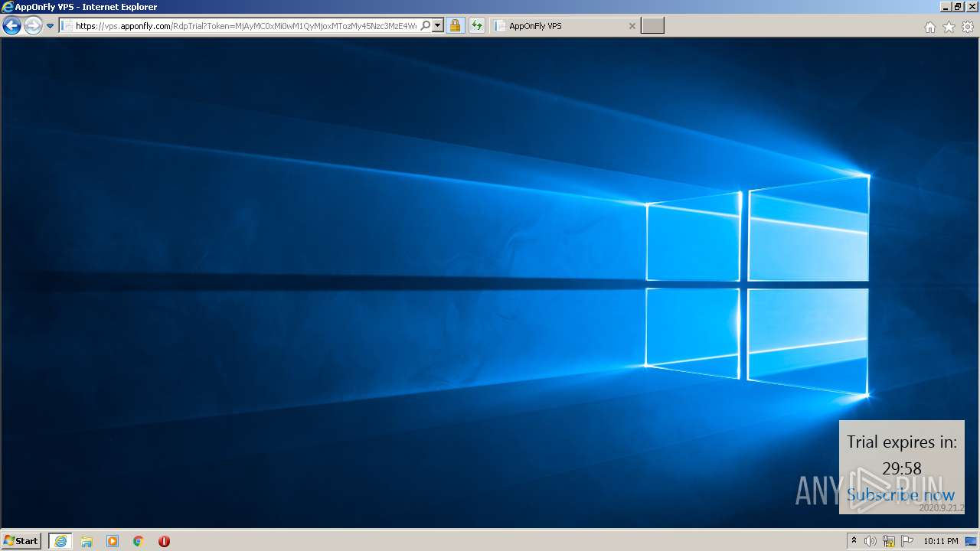Show hidden tray icons arrow

[854, 541]
